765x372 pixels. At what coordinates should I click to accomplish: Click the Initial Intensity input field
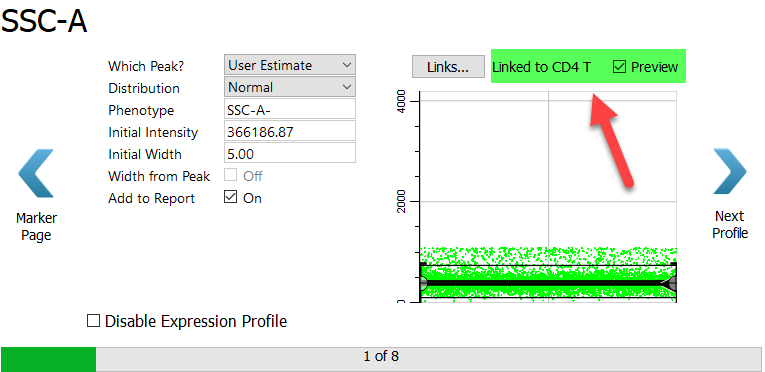[x=290, y=132]
